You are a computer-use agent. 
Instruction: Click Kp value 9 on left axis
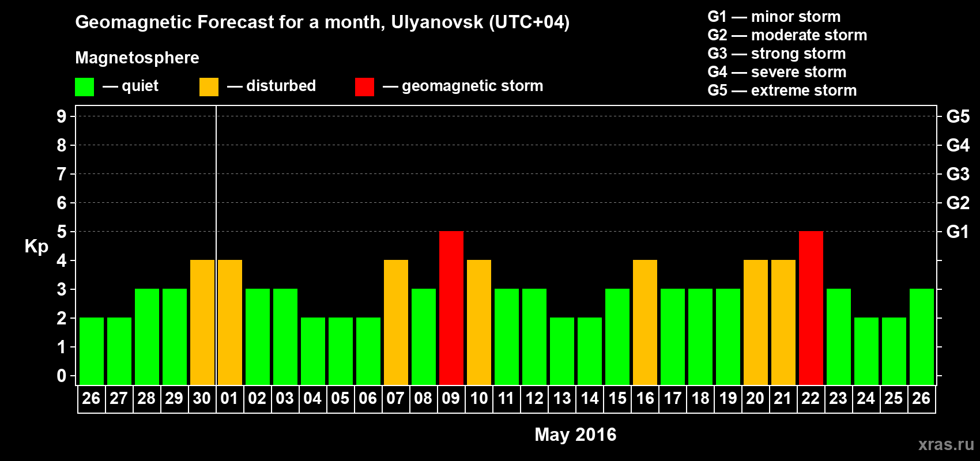(x=62, y=116)
